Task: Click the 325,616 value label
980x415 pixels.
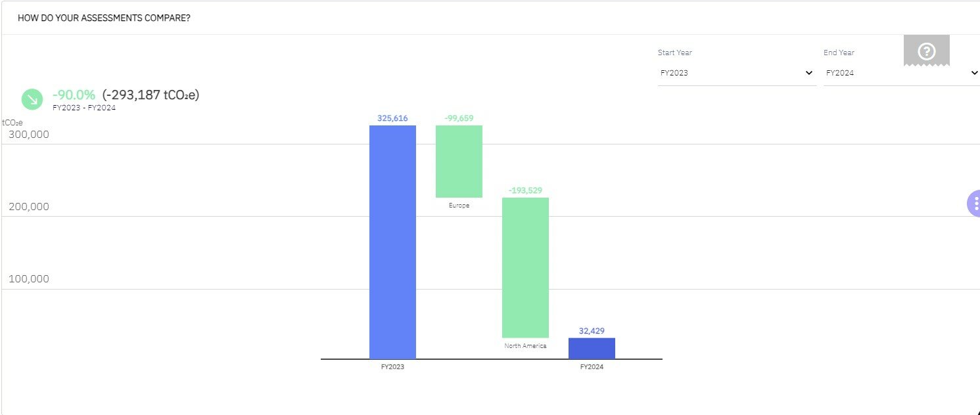Action: pyautogui.click(x=392, y=118)
